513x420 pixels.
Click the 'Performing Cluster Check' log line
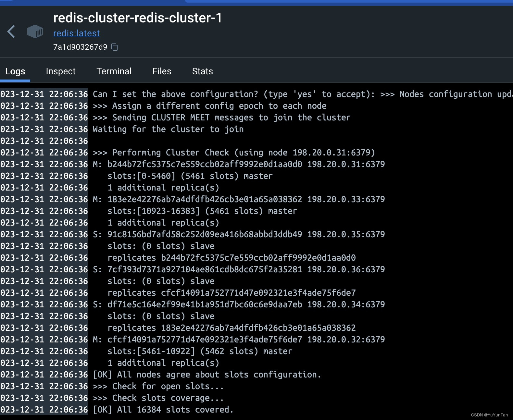pyautogui.click(x=234, y=153)
